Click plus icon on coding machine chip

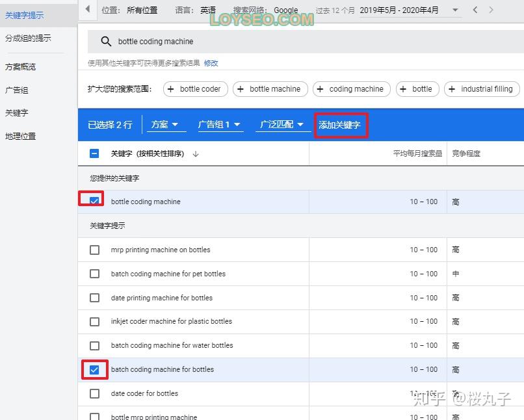[320, 89]
